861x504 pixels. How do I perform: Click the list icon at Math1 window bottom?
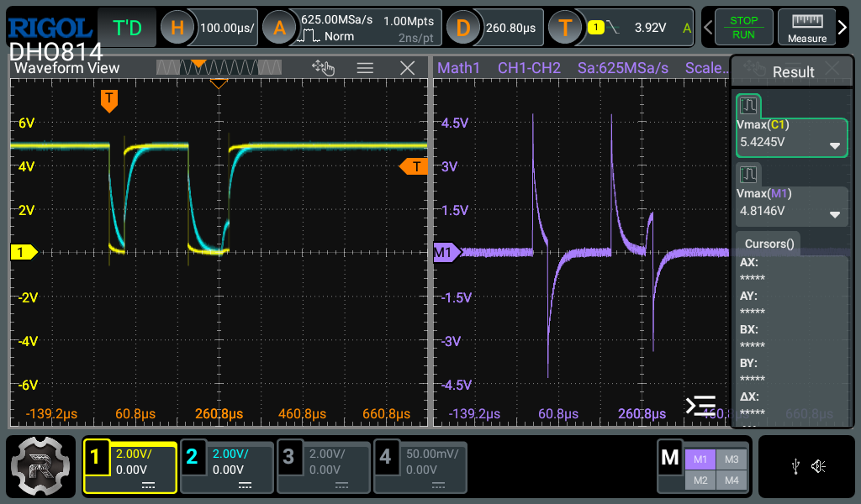[700, 406]
